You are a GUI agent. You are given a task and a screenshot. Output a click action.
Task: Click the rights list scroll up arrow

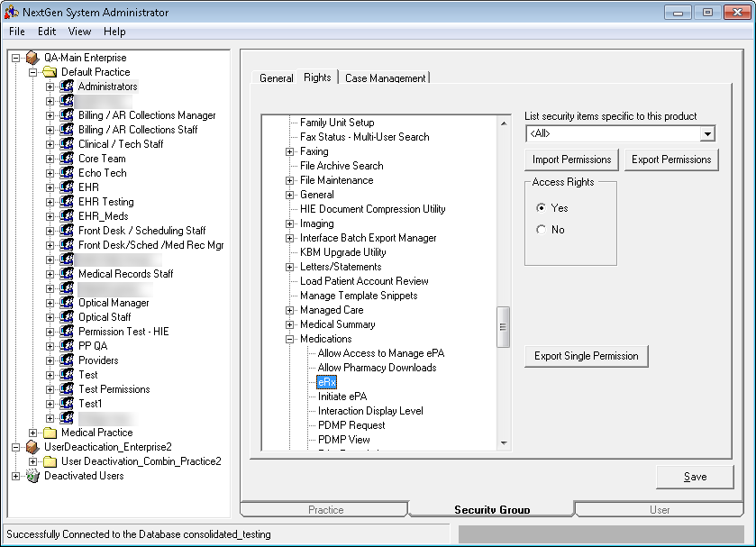(x=504, y=123)
